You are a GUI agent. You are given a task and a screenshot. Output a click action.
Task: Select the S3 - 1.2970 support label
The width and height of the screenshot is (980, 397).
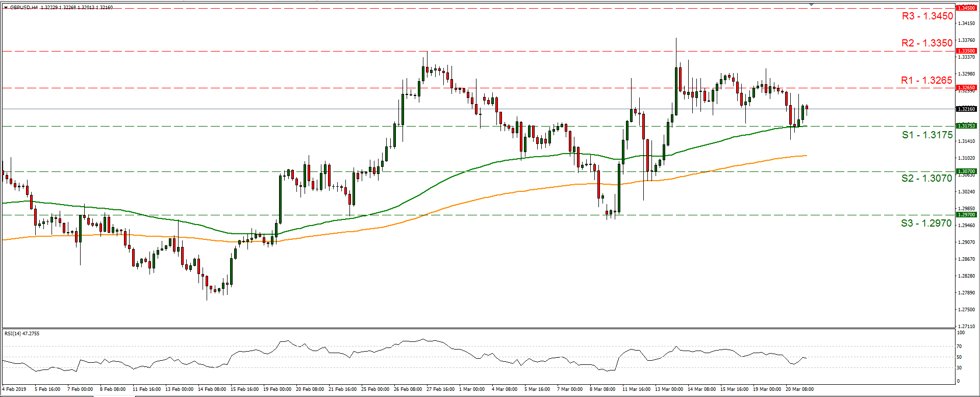[926, 223]
